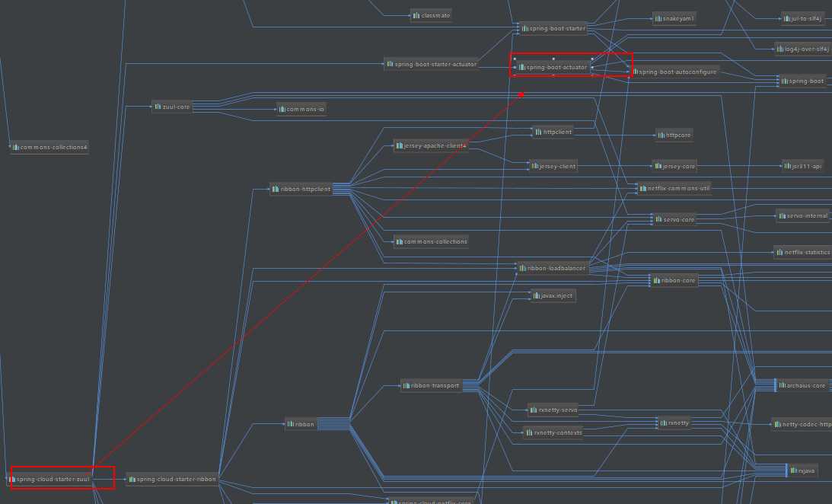This screenshot has height=504, width=832.
Task: Select the rxjava node
Action: (x=802, y=471)
